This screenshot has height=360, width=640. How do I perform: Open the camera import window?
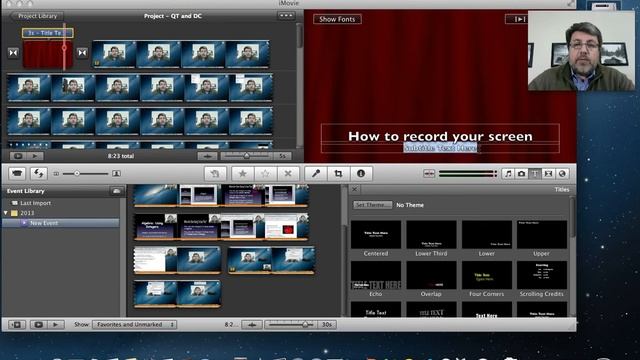pos(17,173)
